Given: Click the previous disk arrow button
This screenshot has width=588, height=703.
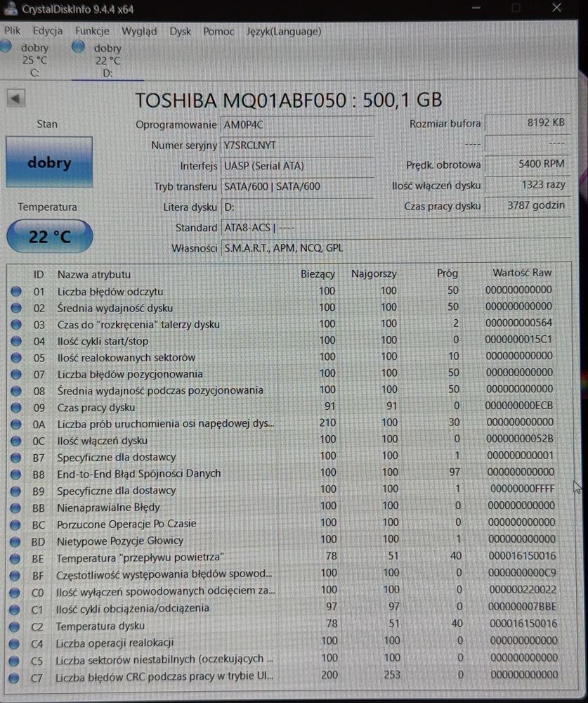Looking at the screenshot, I should click(x=15, y=98).
